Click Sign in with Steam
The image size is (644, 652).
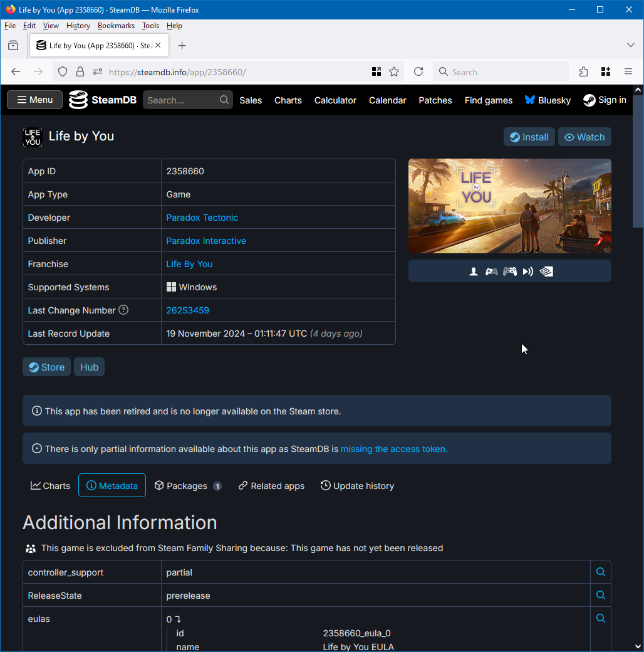click(605, 100)
